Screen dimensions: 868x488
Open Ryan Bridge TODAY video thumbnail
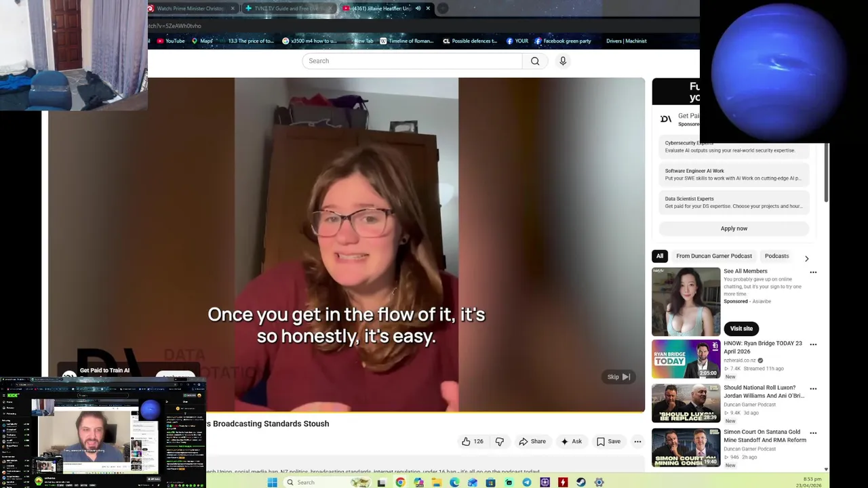[x=686, y=359]
